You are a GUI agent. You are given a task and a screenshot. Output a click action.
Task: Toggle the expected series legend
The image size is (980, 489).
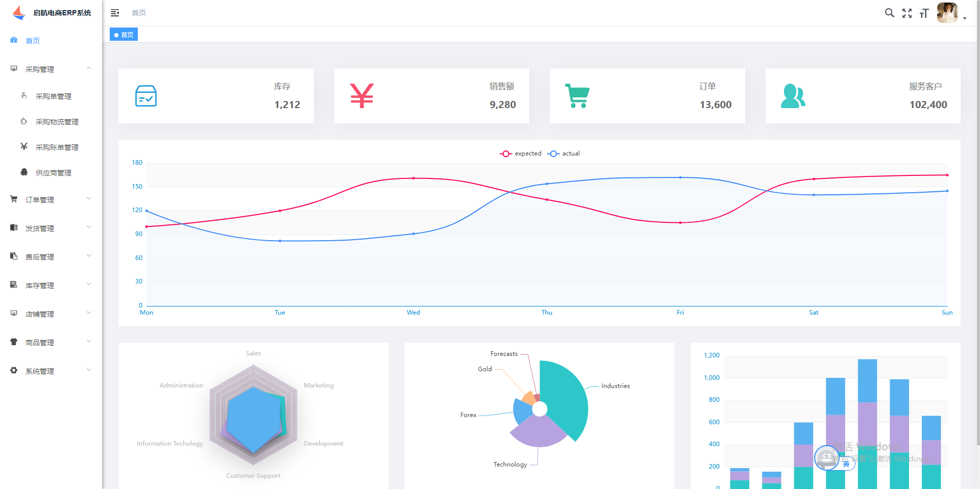[x=521, y=153]
